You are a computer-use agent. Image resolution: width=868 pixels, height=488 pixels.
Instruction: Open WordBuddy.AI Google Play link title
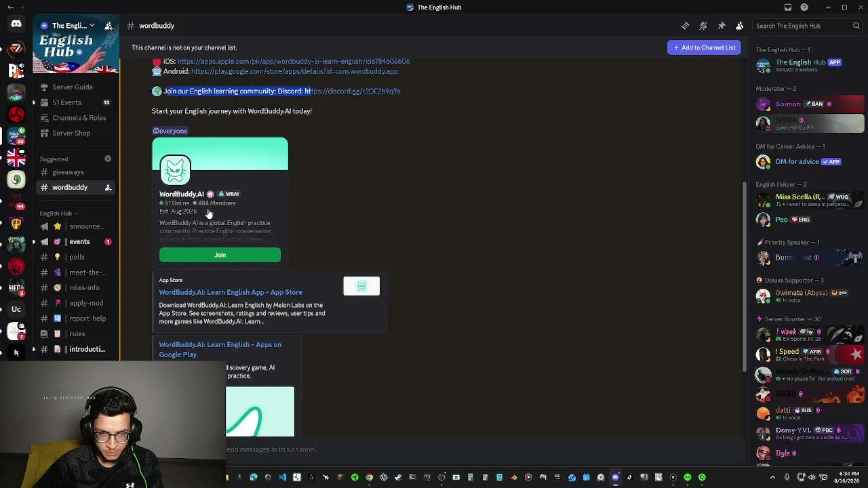(220, 349)
